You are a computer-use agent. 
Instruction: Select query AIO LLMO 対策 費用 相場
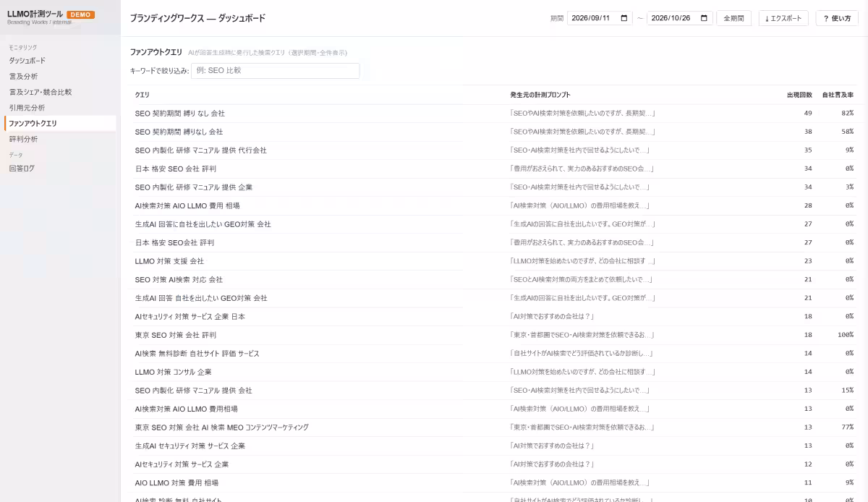[176, 482]
